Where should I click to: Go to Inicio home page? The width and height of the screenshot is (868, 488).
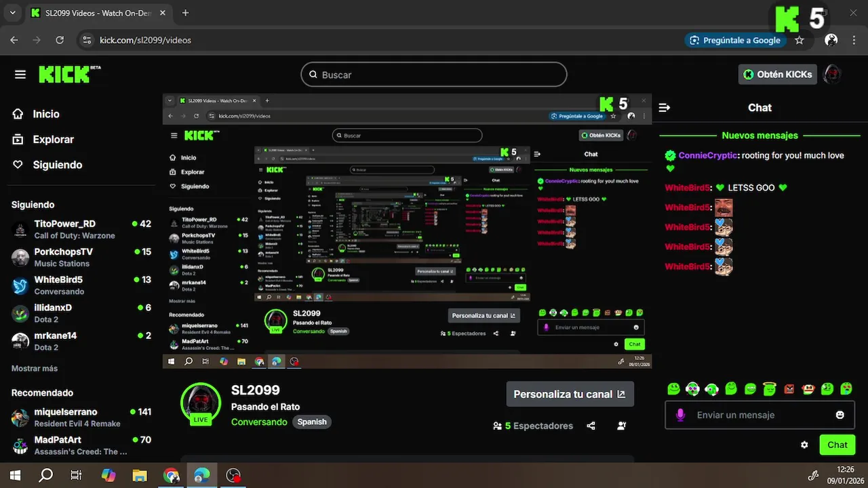tap(45, 114)
